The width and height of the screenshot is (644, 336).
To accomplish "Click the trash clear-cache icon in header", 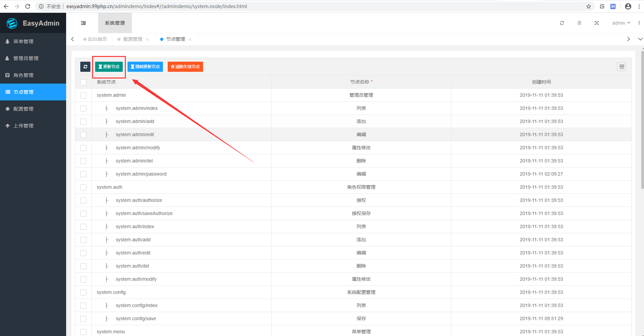I will [x=579, y=23].
